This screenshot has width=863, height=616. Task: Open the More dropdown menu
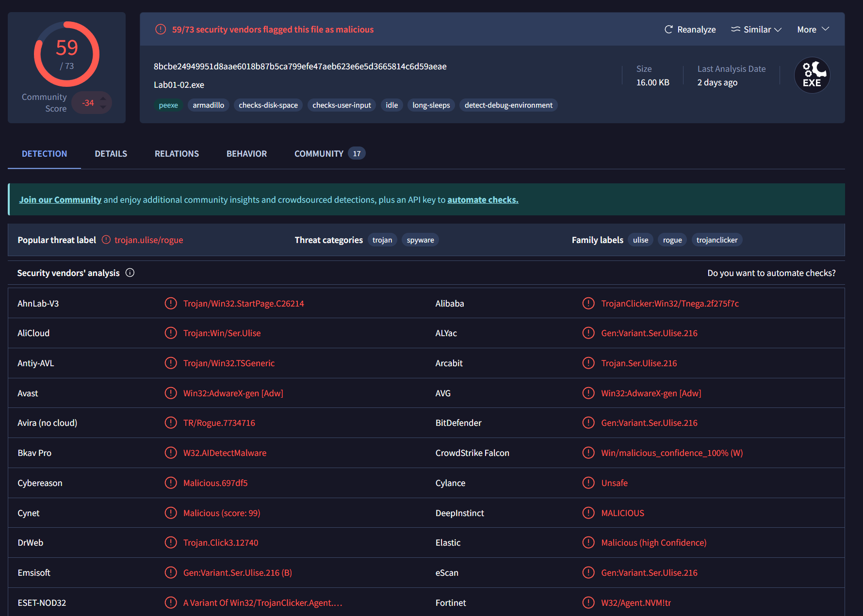point(814,30)
